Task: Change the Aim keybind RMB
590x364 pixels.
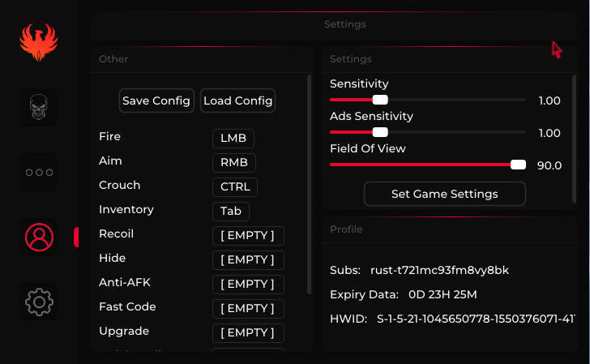Action: pos(234,163)
